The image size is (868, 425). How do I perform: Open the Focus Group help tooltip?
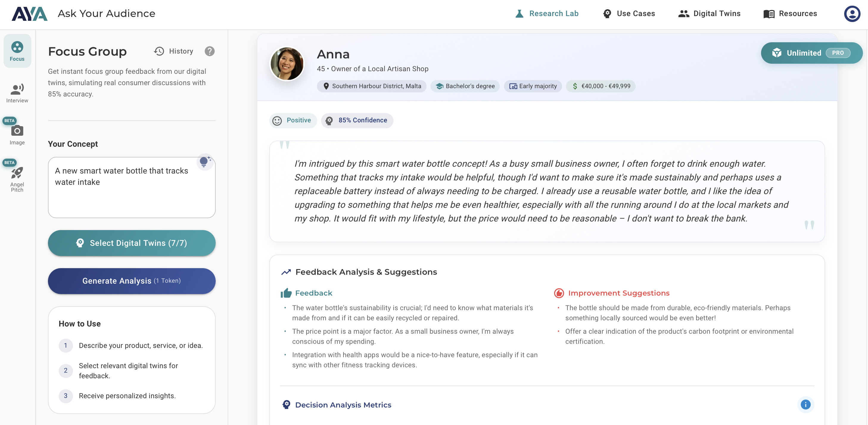210,51
